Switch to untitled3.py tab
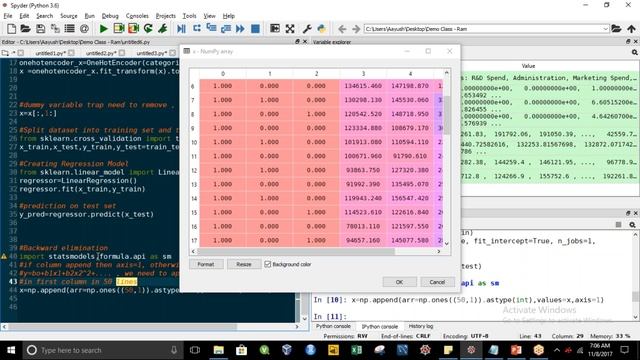Viewport: 640px width, 360px height. point(151,53)
